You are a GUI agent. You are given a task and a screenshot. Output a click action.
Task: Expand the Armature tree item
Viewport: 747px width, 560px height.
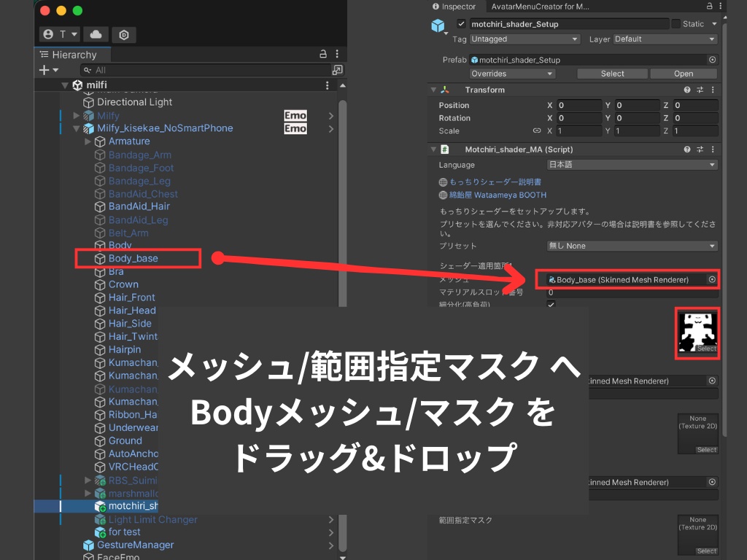88,141
